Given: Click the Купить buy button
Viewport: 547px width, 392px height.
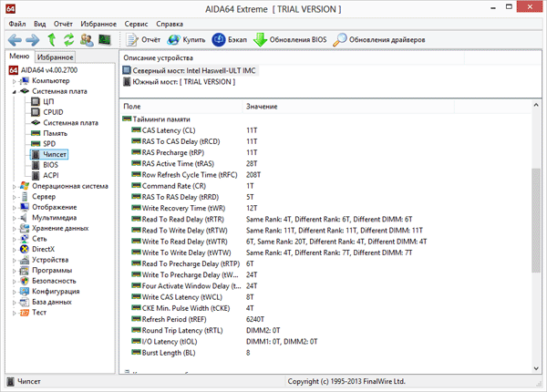Looking at the screenshot, I should click(186, 40).
